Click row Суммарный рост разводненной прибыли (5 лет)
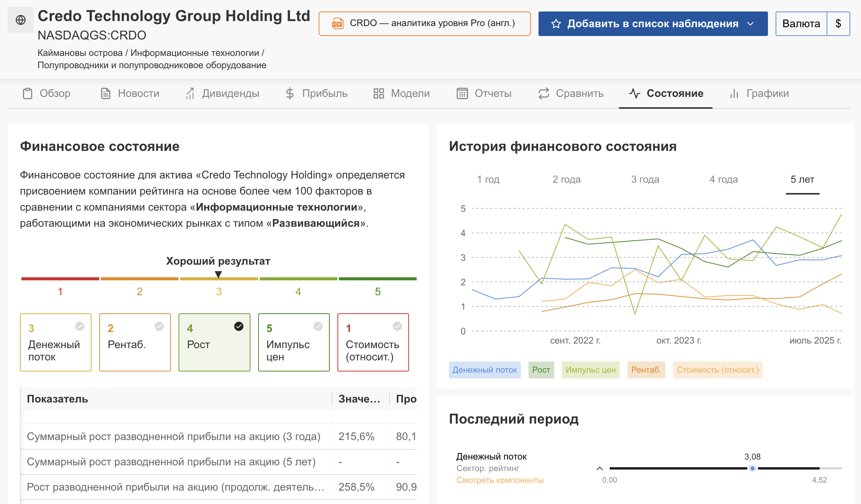861x504 pixels. coord(218,462)
